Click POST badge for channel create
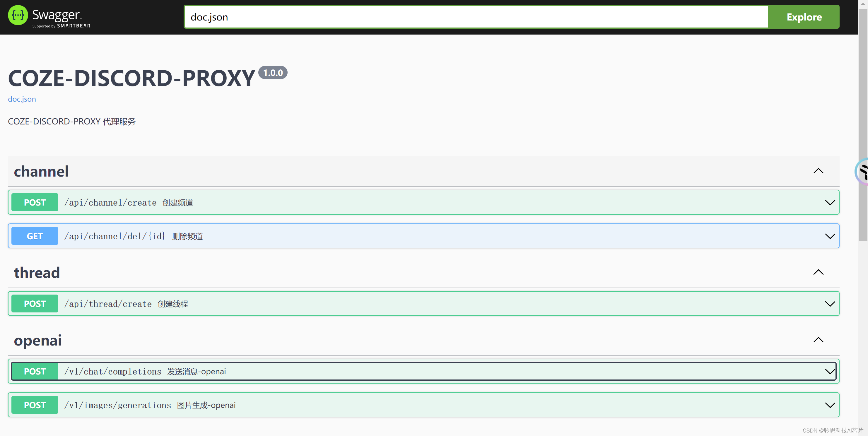This screenshot has width=868, height=436. coord(35,203)
